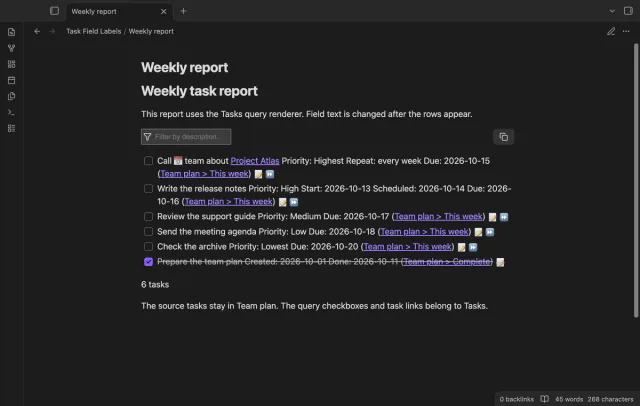
Task: Check off the Call team about Project Atlas task
Action: click(149, 161)
